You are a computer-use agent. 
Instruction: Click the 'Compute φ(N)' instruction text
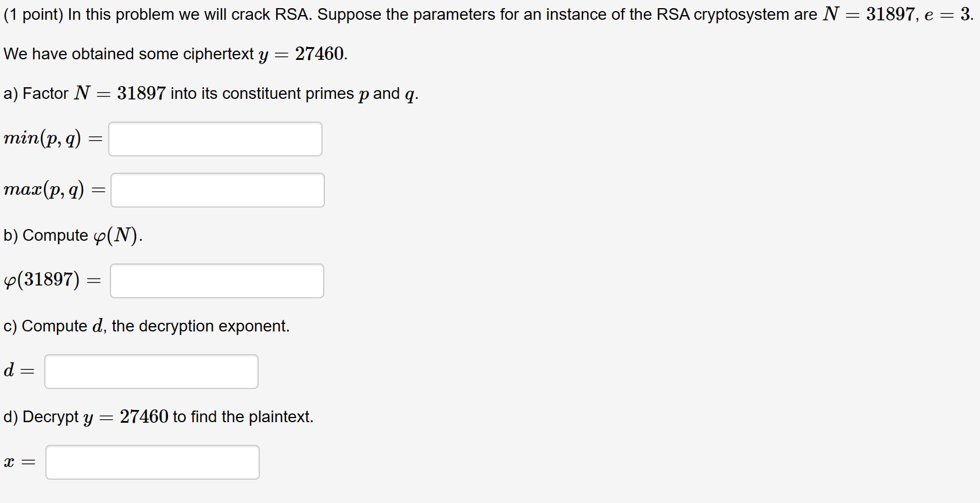tap(71, 236)
